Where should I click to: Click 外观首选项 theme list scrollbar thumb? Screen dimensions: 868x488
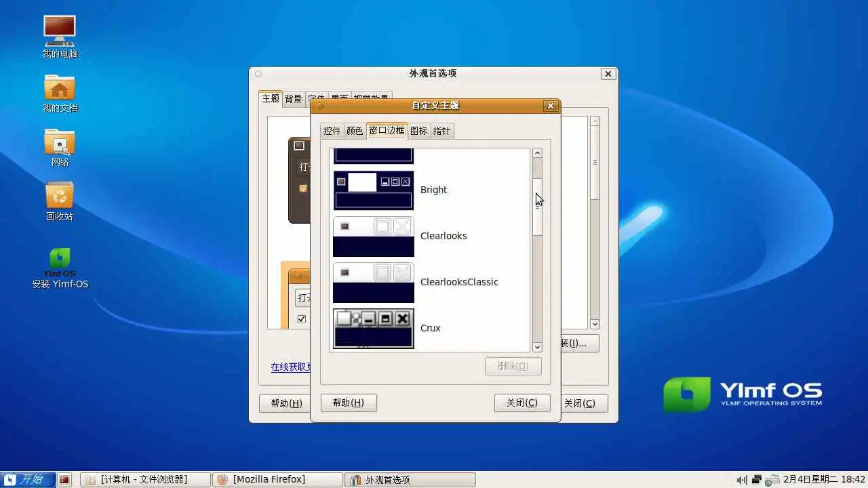[595, 163]
